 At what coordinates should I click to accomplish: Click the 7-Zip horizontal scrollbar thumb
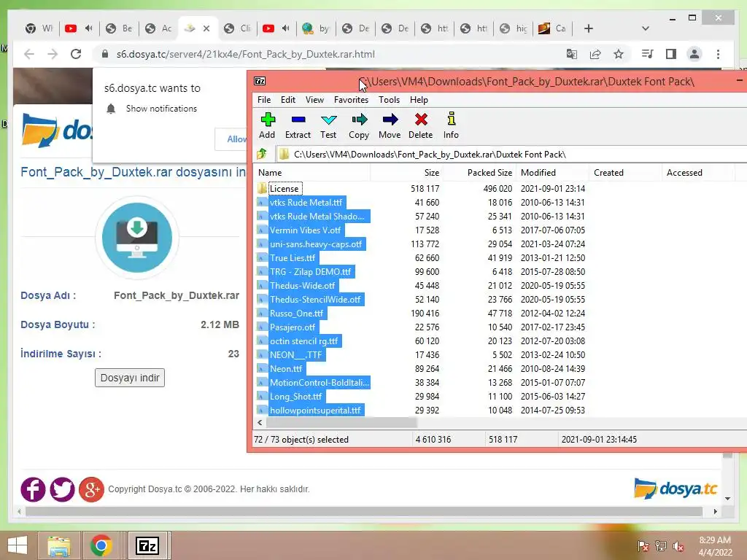click(x=341, y=422)
